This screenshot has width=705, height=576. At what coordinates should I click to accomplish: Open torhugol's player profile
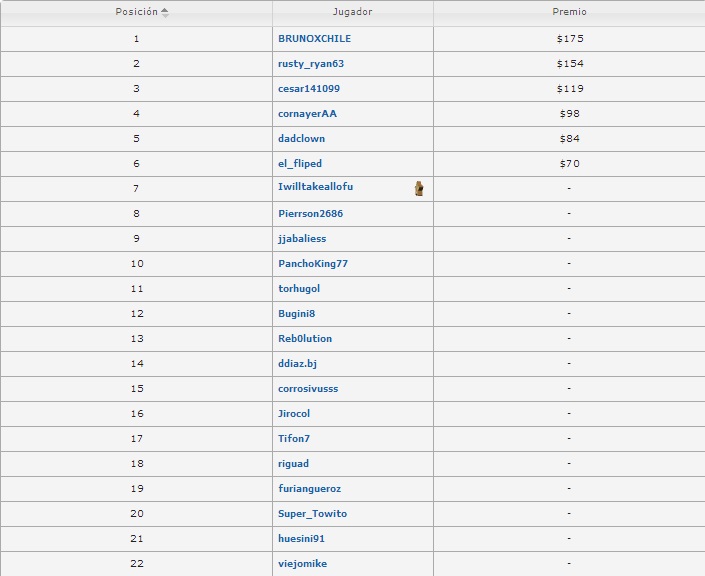tap(299, 289)
